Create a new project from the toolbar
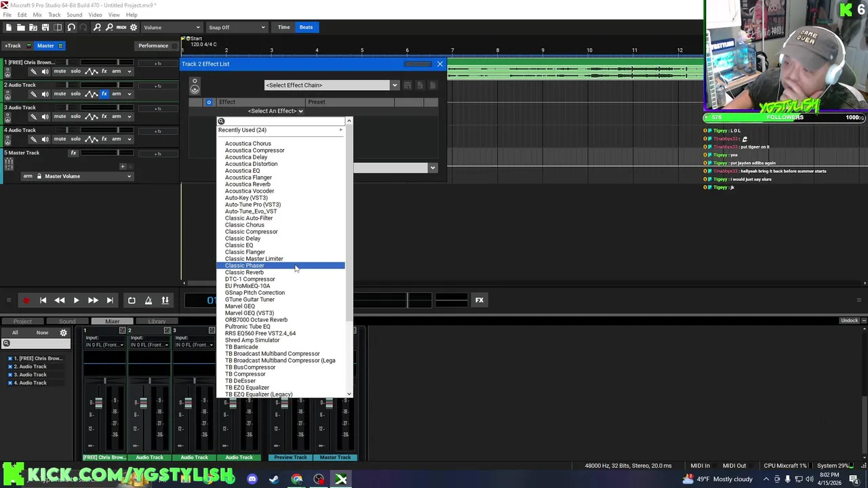868x488 pixels. click(8, 27)
